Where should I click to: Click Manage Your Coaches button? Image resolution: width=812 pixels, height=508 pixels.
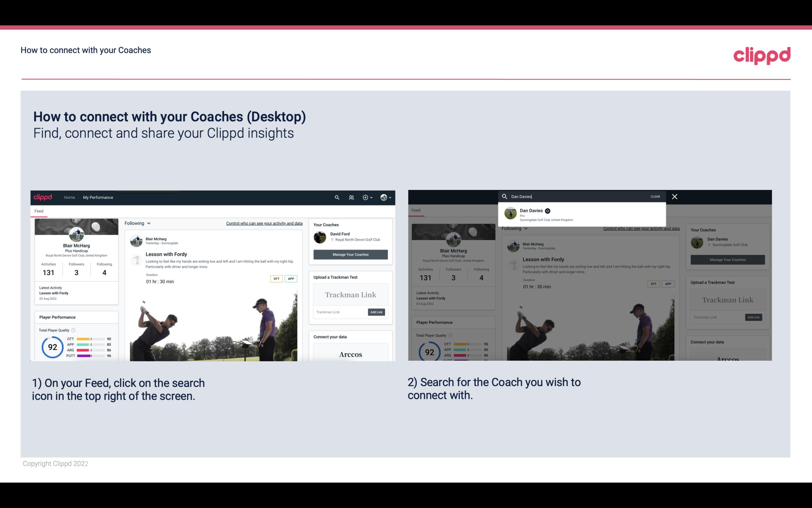coord(350,254)
